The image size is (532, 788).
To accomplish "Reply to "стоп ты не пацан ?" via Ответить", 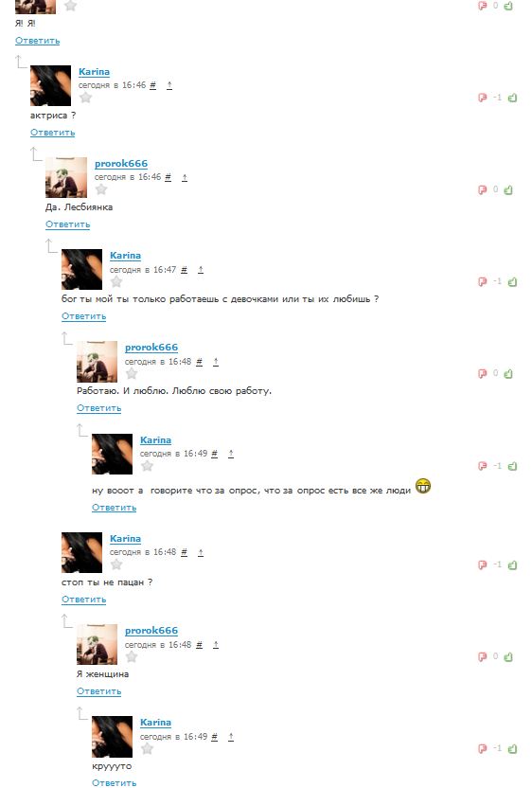I will point(84,600).
